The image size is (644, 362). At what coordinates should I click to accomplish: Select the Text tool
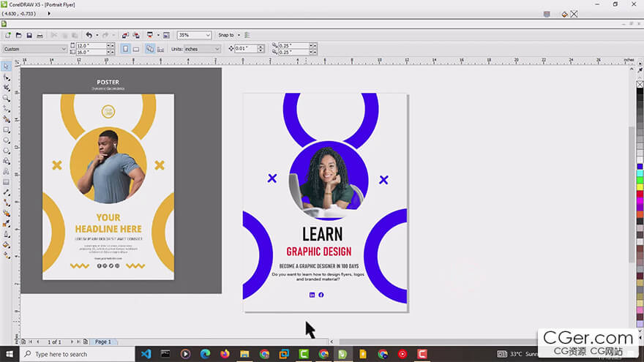(x=6, y=172)
